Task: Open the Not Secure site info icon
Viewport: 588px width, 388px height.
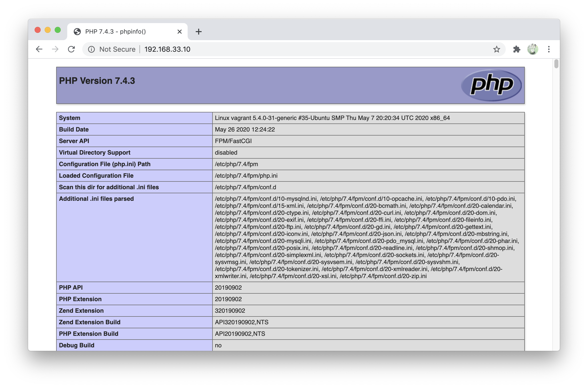Action: pos(92,49)
